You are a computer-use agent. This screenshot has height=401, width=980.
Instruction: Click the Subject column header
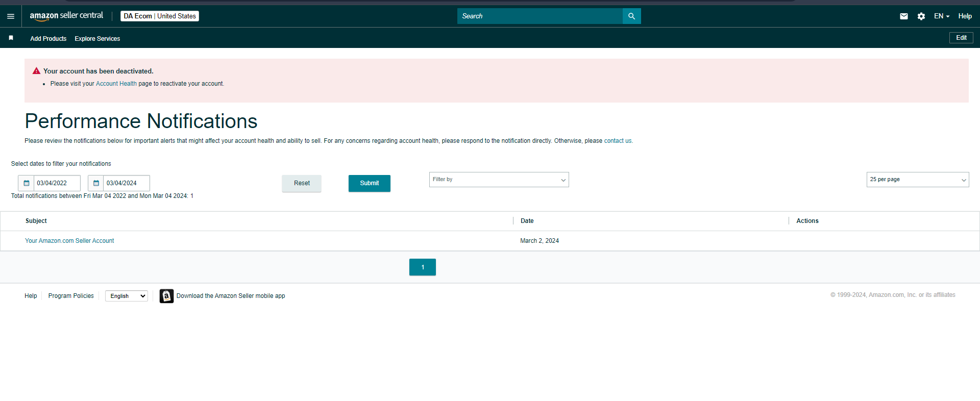click(36, 221)
